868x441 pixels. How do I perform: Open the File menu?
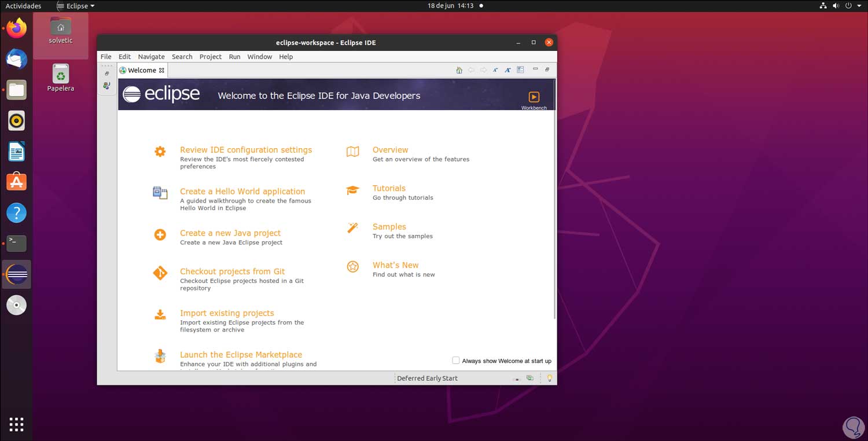coord(106,57)
